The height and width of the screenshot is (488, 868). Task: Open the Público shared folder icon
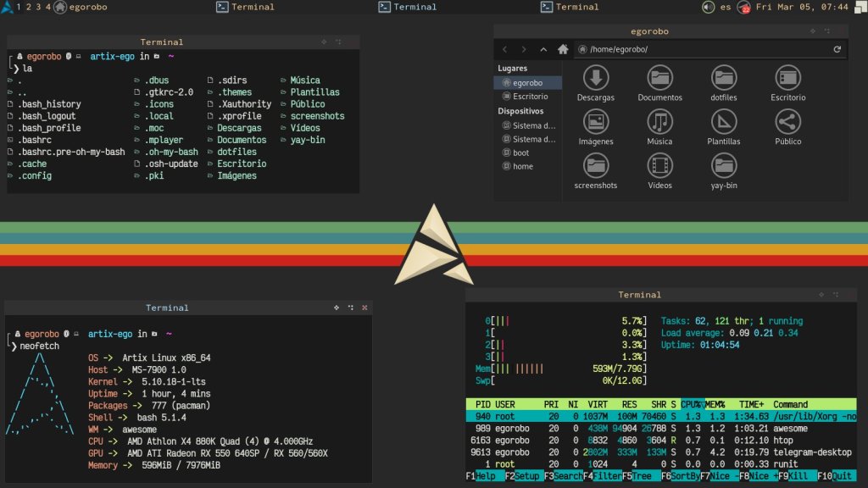(787, 123)
